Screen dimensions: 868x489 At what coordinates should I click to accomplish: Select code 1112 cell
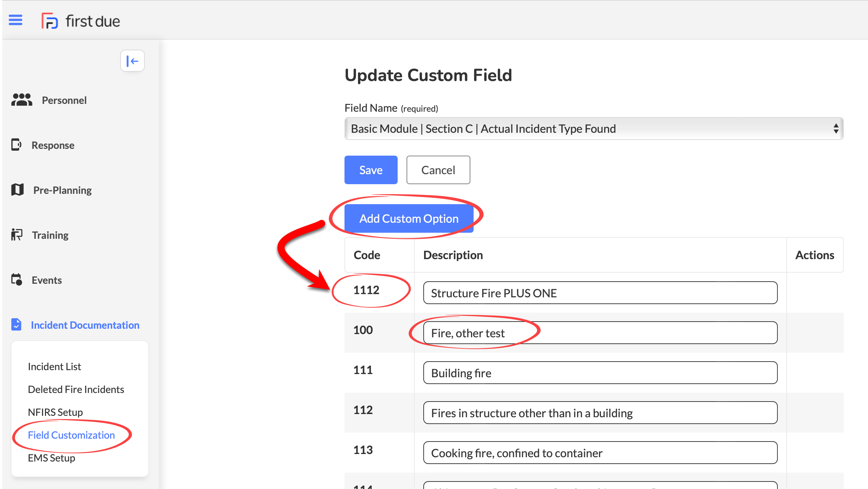(x=366, y=290)
